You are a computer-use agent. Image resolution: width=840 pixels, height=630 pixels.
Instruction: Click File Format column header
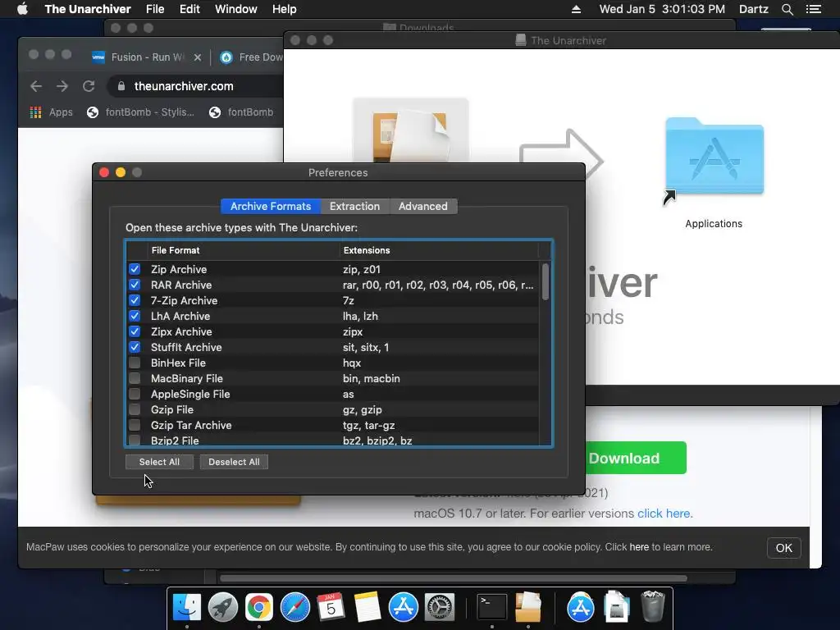click(244, 250)
